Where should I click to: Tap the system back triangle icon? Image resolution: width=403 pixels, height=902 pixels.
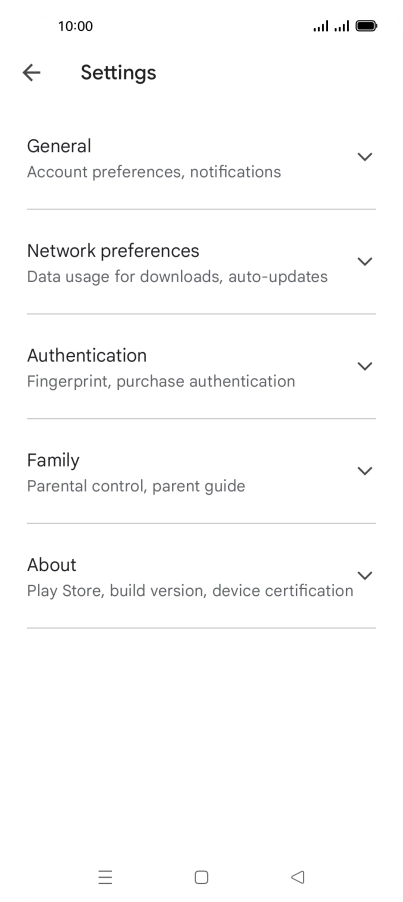point(297,877)
